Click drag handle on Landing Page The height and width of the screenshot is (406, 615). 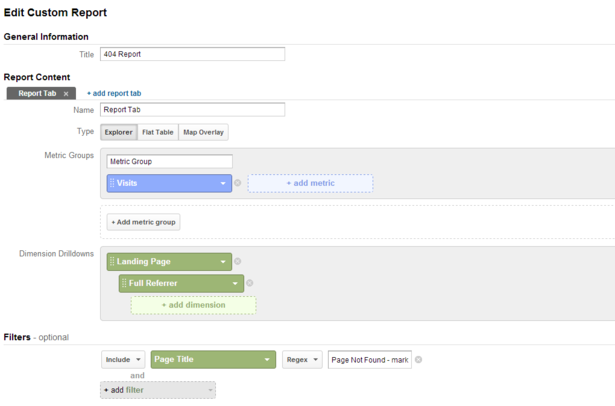[112, 262]
